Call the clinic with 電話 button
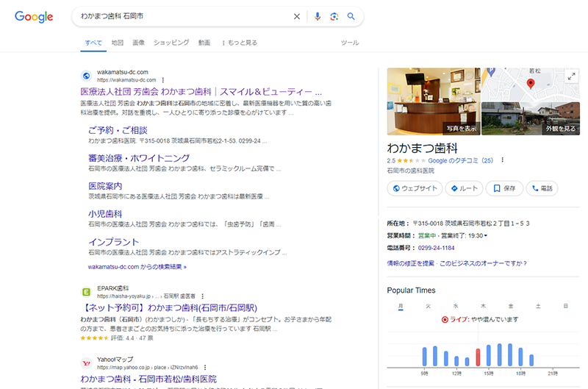The image size is (588, 389). pos(542,188)
